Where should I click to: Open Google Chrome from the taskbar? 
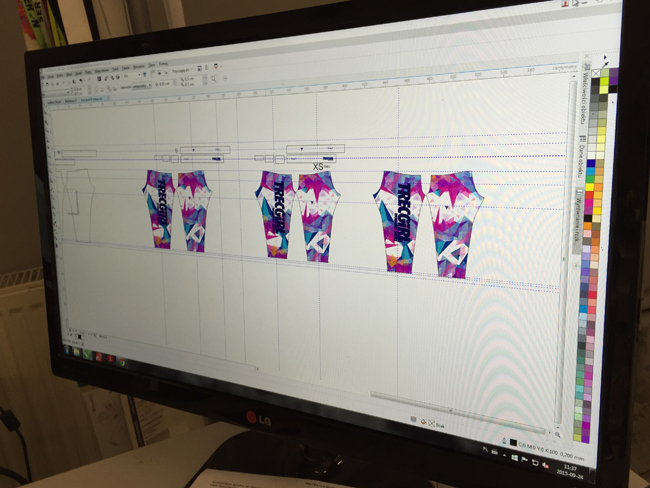coord(122,362)
